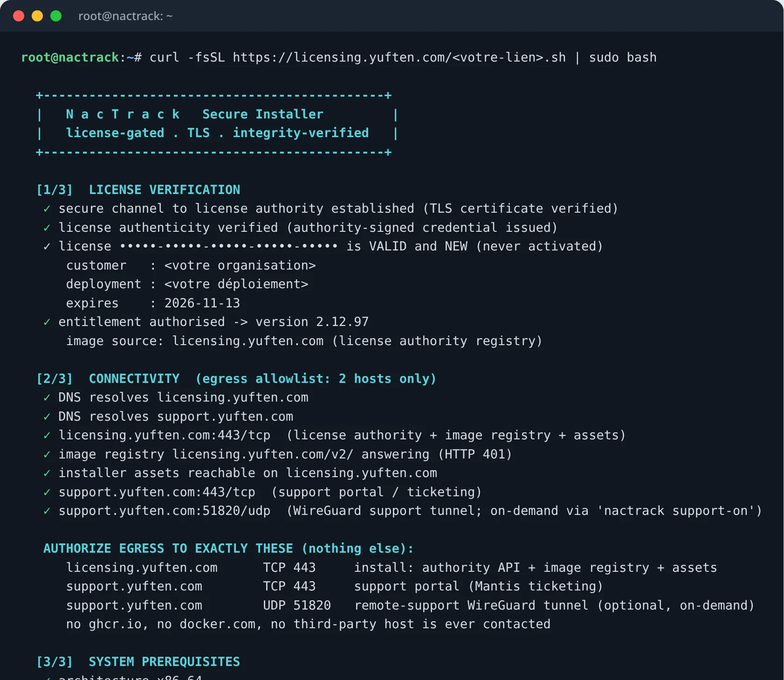Click the 'no ghcr.io, no docker.com' line
Viewport: 784px width, 680px height.
[308, 624]
